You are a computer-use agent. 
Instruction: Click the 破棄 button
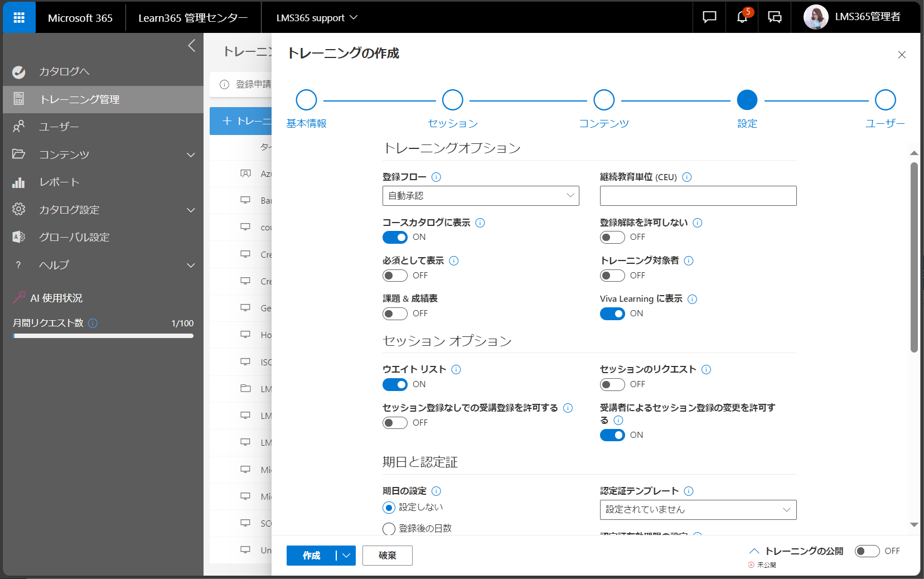(388, 556)
